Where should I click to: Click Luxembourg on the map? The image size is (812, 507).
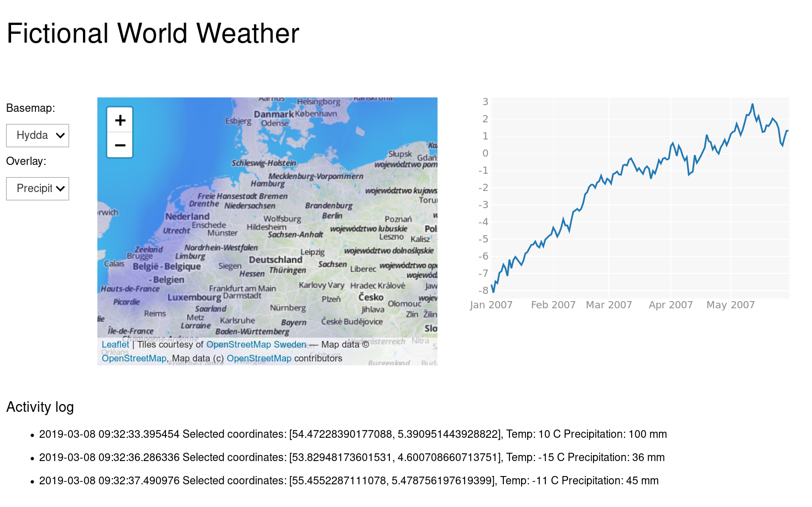pyautogui.click(x=194, y=297)
